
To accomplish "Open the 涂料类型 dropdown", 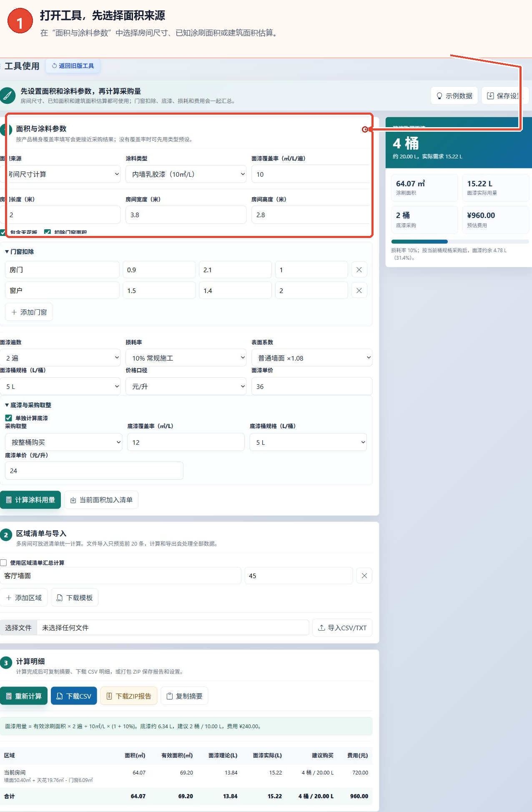I will (x=186, y=174).
